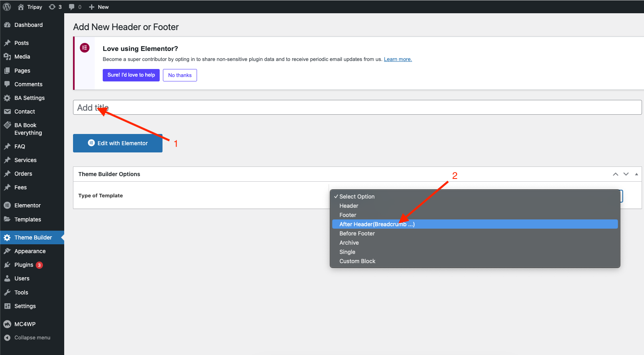Click the Plugins sidebar icon
This screenshot has width=644, height=355.
pyautogui.click(x=7, y=265)
